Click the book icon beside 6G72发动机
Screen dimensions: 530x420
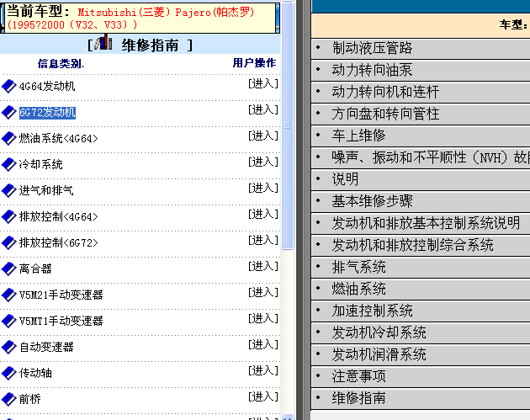pyautogui.click(x=9, y=112)
